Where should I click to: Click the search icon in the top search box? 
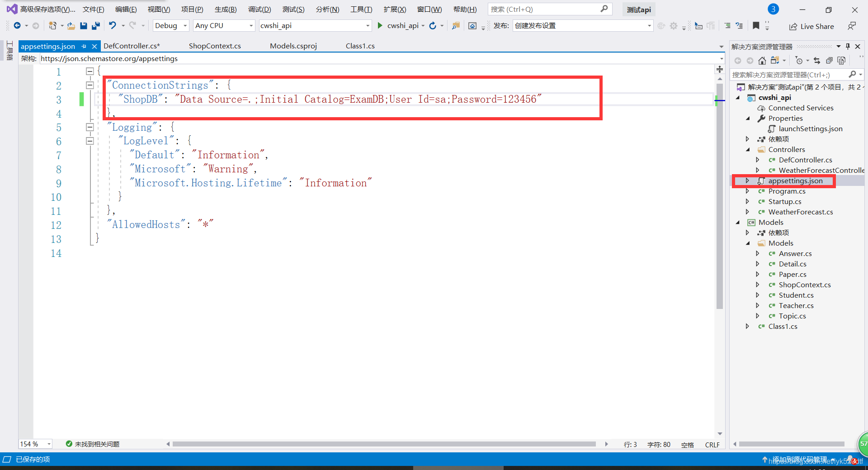point(604,9)
